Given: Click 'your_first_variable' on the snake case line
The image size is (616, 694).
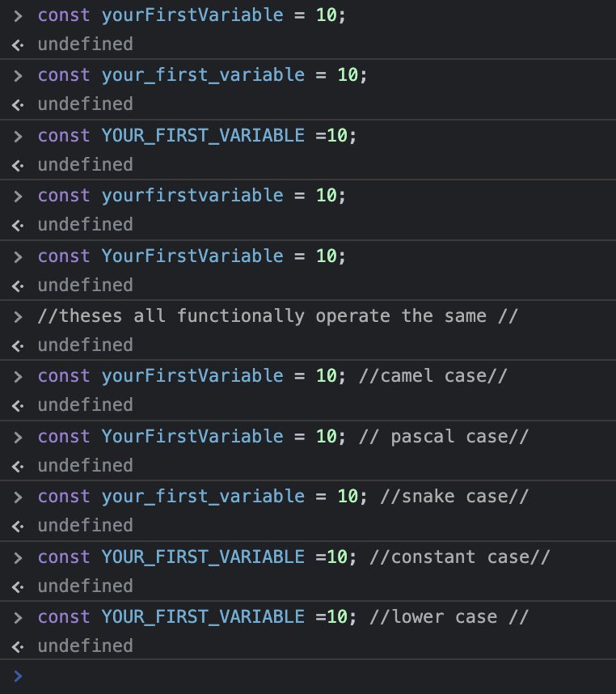Looking at the screenshot, I should click(x=203, y=497).
